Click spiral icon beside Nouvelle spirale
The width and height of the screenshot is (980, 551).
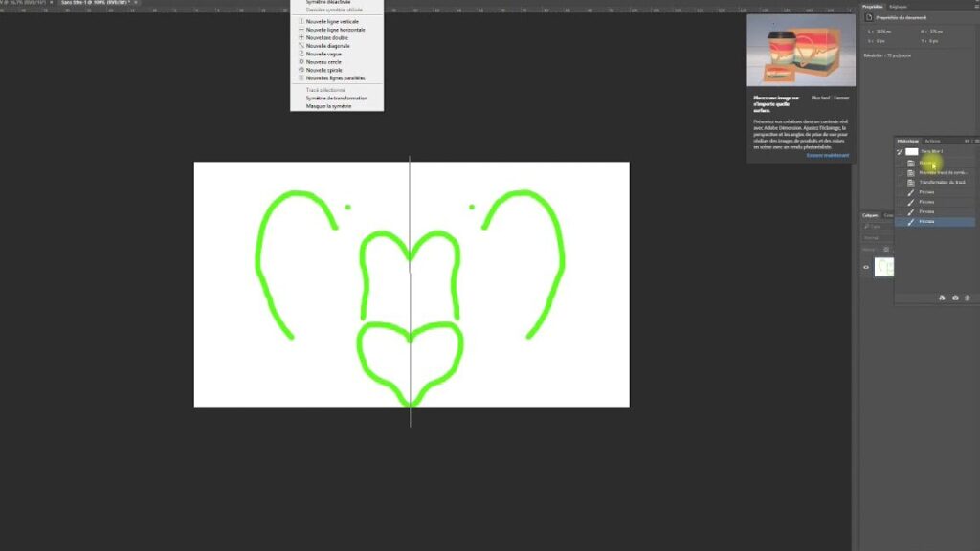coord(301,70)
